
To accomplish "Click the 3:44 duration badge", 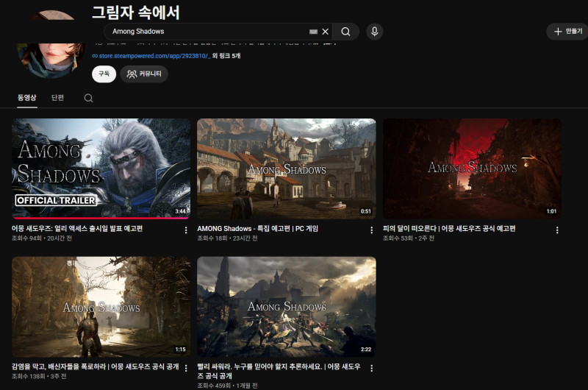I will 180,211.
